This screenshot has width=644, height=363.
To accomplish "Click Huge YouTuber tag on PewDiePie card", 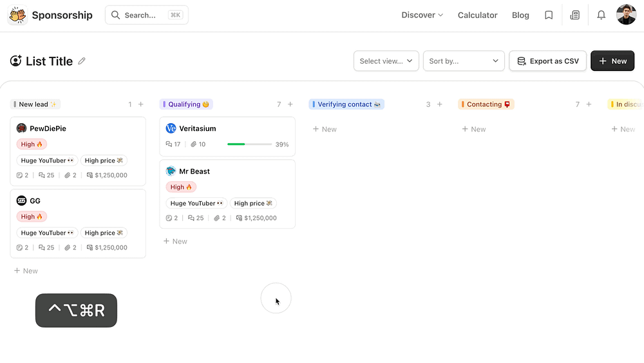I will 47,161.
